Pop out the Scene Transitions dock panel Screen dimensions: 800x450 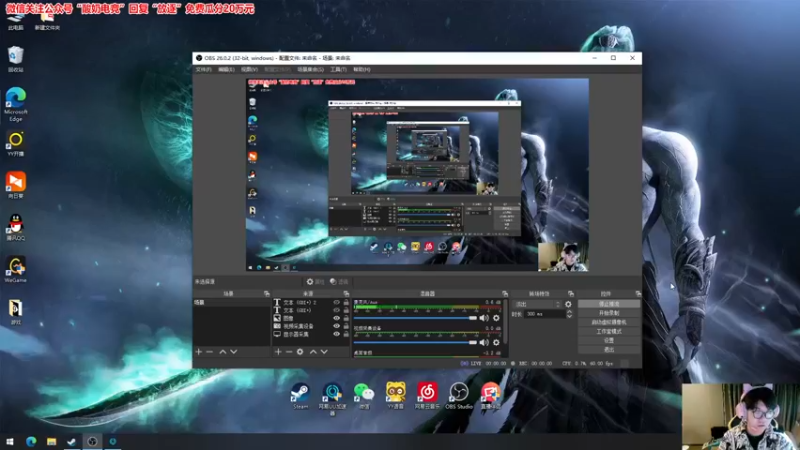(571, 294)
